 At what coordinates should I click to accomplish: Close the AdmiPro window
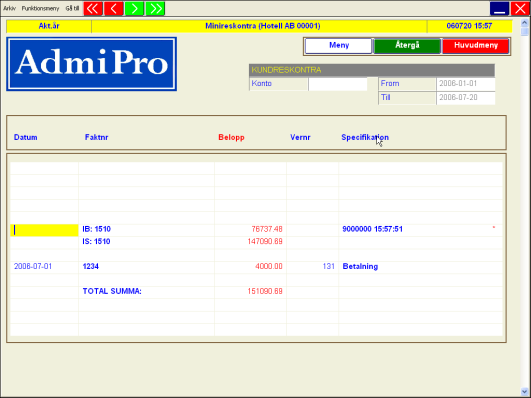pos(520,8)
